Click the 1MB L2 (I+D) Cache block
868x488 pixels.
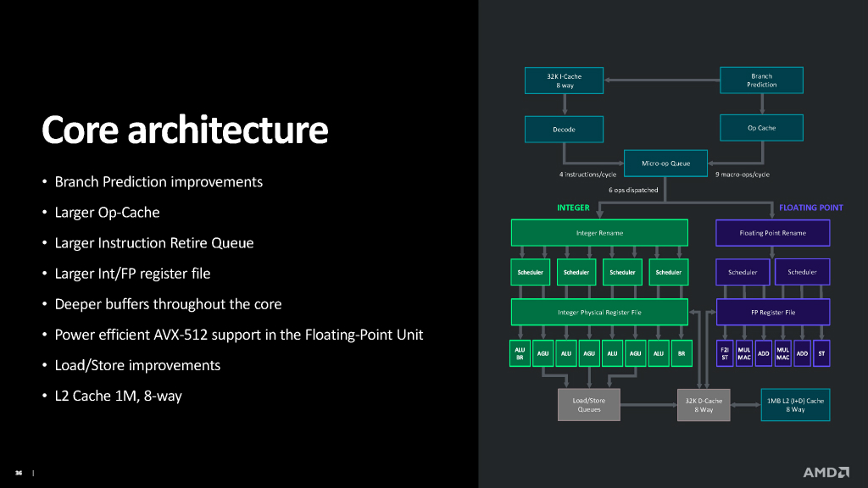(795, 405)
